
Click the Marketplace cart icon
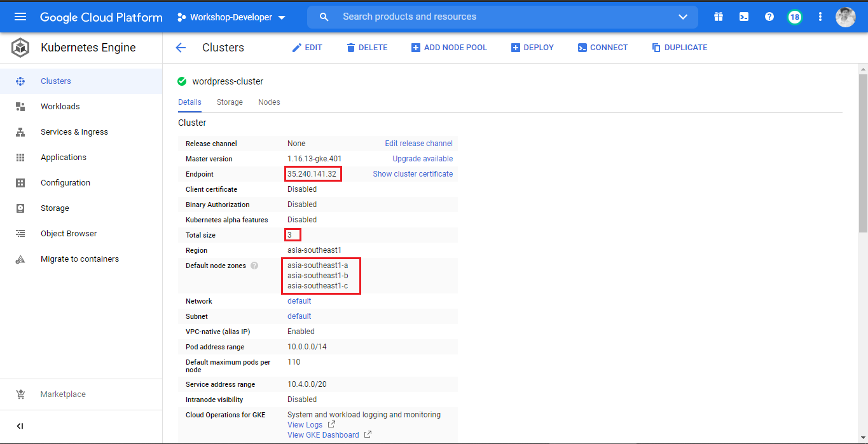point(20,394)
